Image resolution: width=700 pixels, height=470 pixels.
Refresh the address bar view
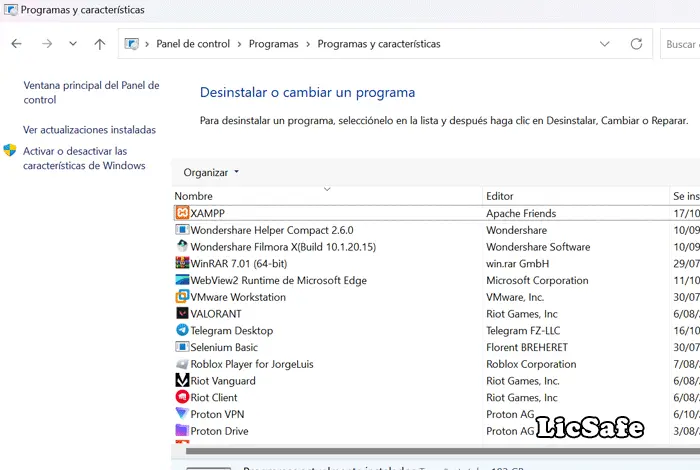[x=636, y=44]
